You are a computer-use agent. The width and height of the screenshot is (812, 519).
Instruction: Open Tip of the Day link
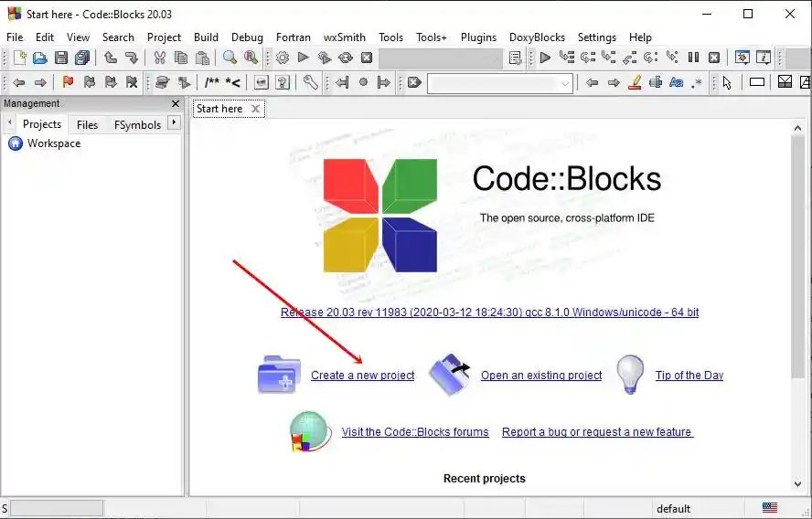(x=689, y=376)
